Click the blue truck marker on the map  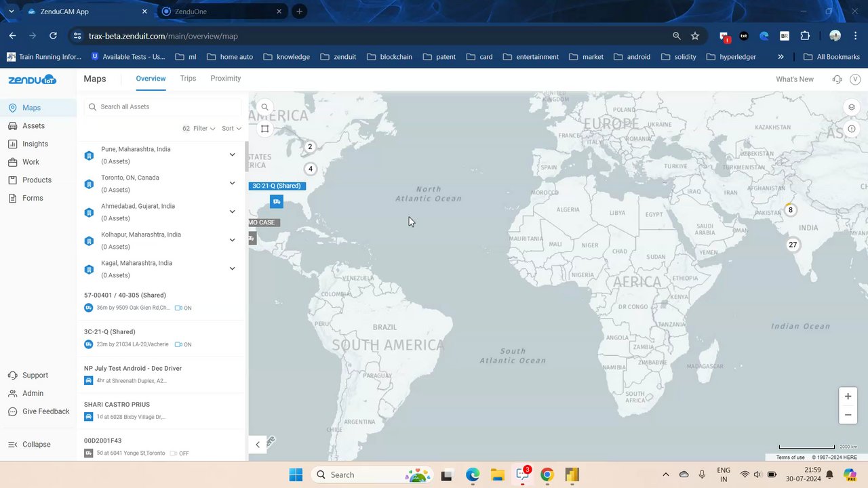click(276, 201)
